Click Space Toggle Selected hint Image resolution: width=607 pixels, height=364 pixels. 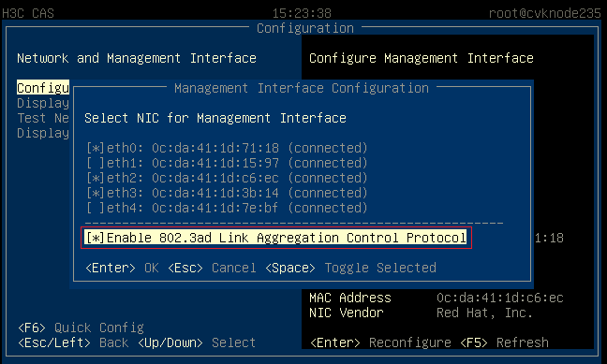[350, 268]
